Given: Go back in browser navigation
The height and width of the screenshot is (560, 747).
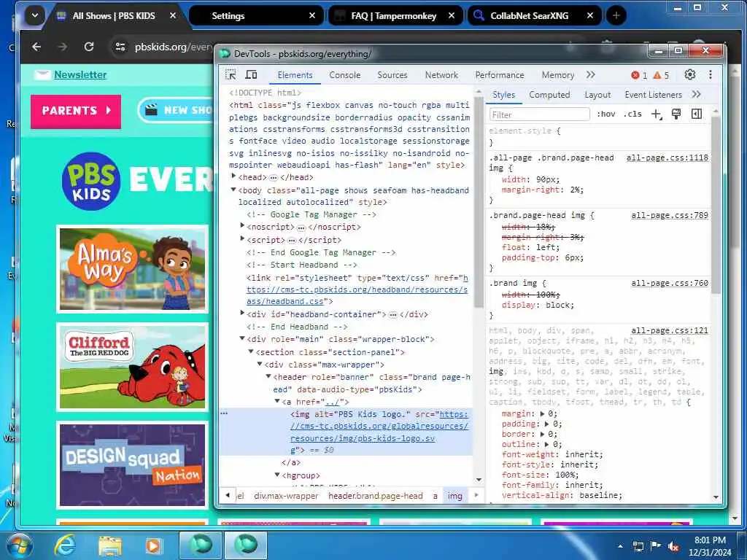Looking at the screenshot, I should (36, 47).
